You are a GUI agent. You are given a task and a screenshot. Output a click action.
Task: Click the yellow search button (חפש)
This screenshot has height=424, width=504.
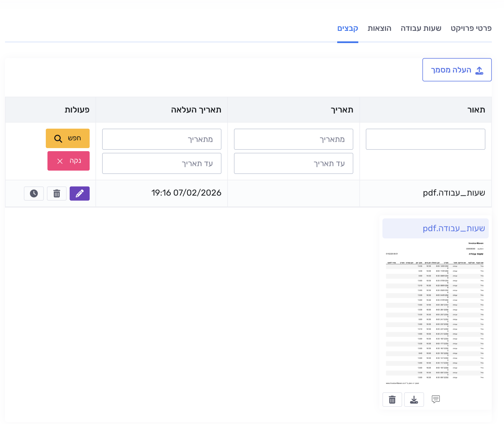pyautogui.click(x=68, y=138)
